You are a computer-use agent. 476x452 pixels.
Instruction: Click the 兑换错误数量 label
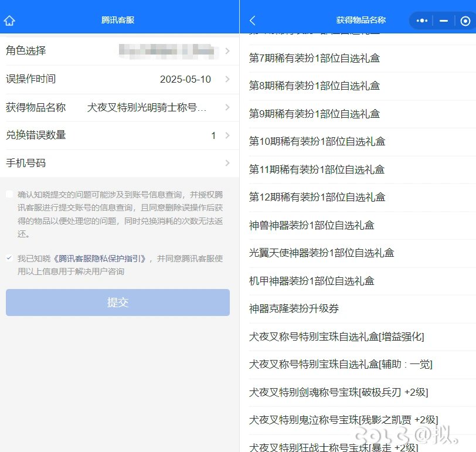[36, 135]
